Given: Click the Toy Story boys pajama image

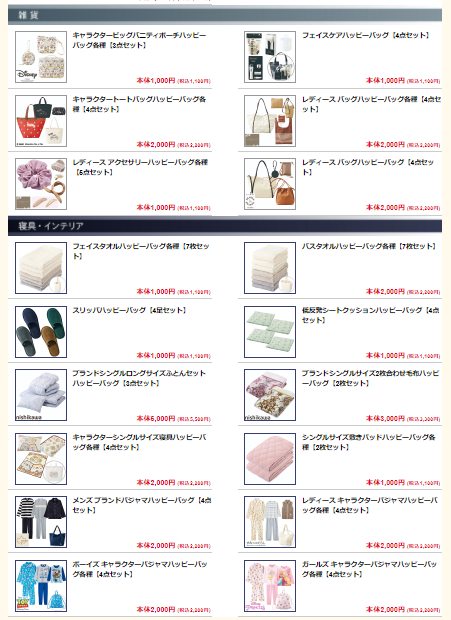Looking at the screenshot, I should point(41,586).
